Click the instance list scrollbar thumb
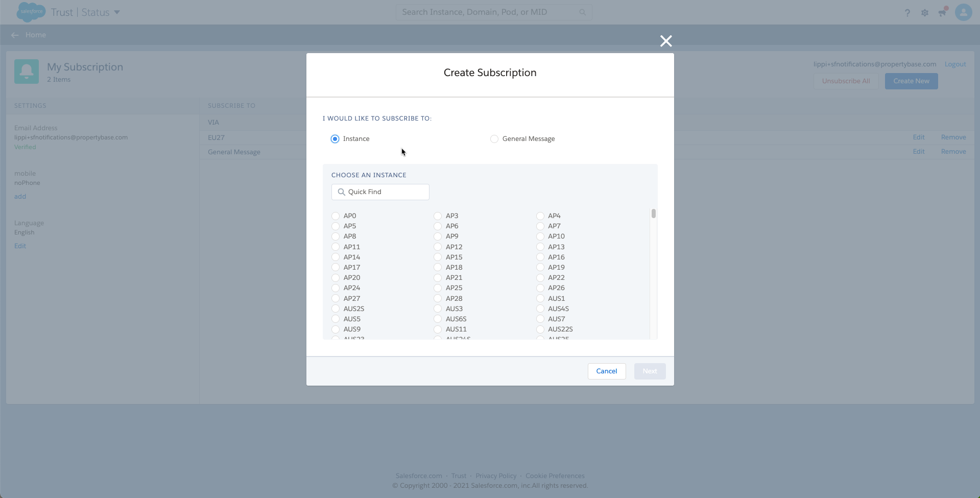Screen dimensions: 980x498 click(653, 214)
